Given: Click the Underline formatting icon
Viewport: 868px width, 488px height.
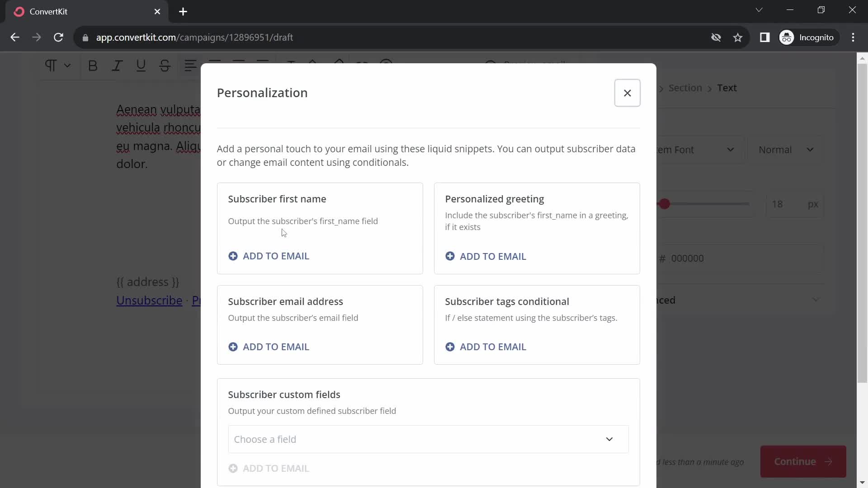Looking at the screenshot, I should pos(141,66).
